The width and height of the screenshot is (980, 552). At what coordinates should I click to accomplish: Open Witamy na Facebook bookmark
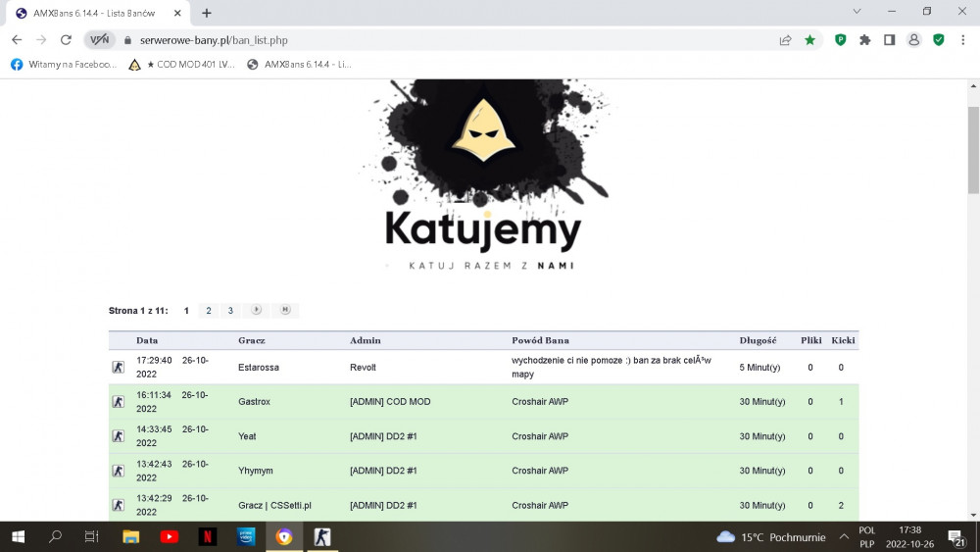pos(64,65)
